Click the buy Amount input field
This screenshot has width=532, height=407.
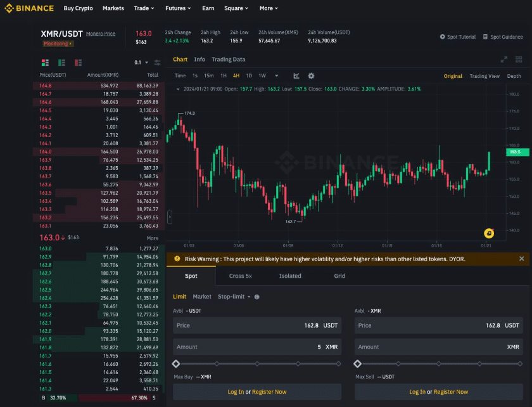pos(257,347)
